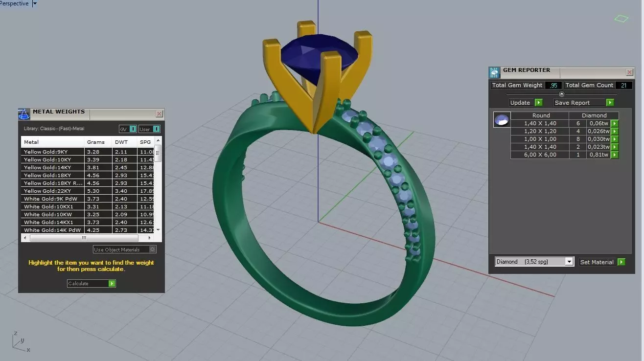Close the Gem Reporter panel
644x361 pixels.
coord(629,72)
